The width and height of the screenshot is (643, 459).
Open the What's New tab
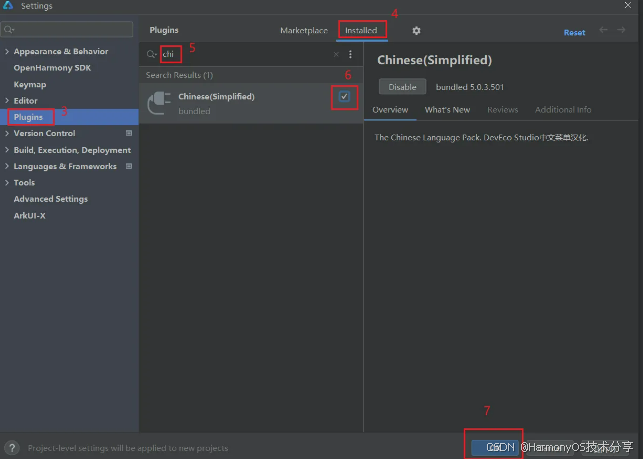447,110
